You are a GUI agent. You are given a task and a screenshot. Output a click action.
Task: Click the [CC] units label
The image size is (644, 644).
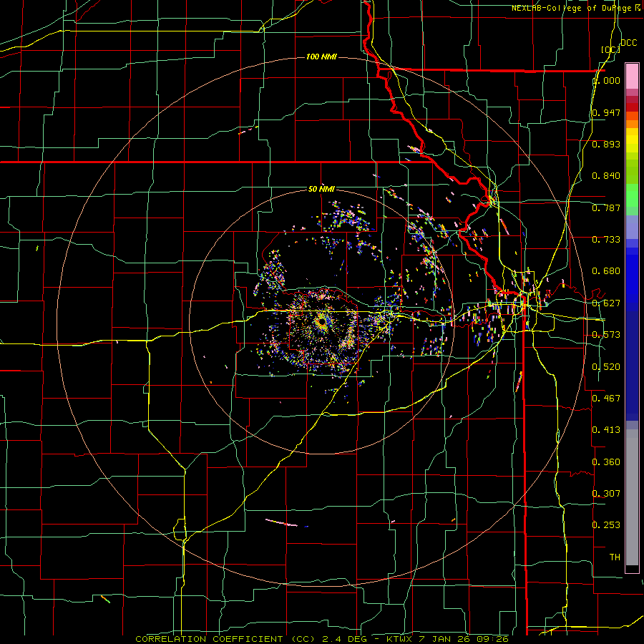tap(610, 49)
